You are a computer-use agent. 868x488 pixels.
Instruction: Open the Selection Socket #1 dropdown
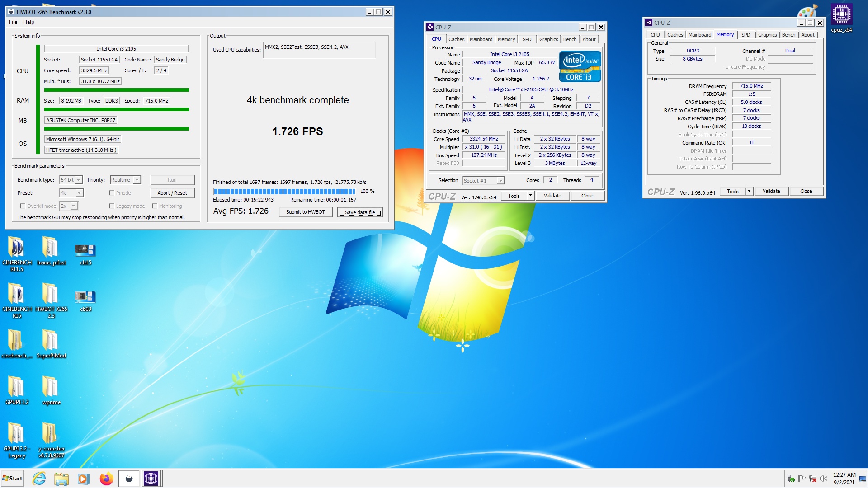point(483,181)
